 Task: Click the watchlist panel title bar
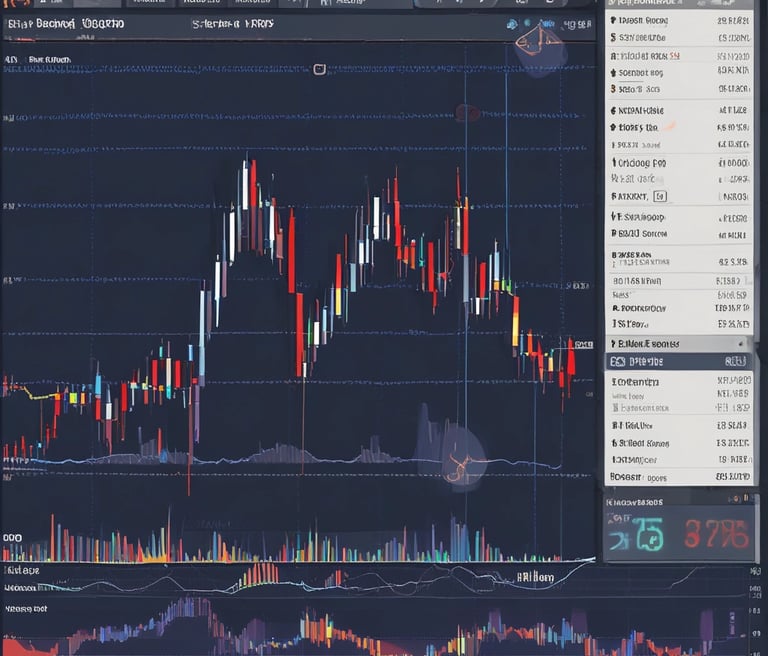(679, 3)
